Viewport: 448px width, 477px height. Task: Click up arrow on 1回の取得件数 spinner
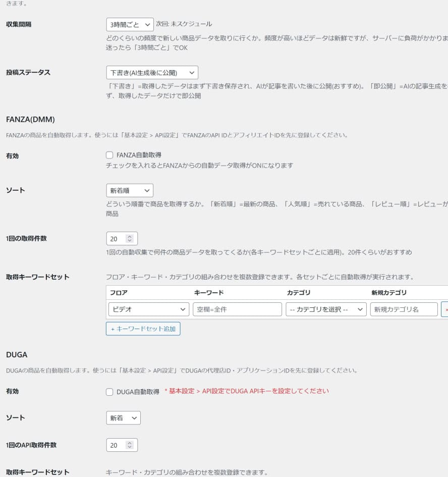pos(130,236)
